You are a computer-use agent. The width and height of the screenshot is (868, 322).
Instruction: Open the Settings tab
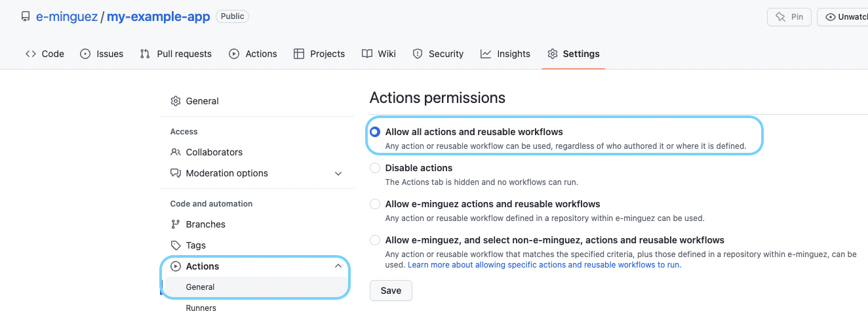click(x=574, y=54)
